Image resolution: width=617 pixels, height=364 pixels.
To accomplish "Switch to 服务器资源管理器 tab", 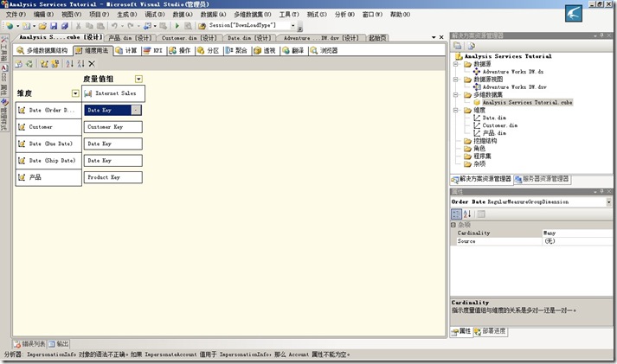I will (x=542, y=179).
